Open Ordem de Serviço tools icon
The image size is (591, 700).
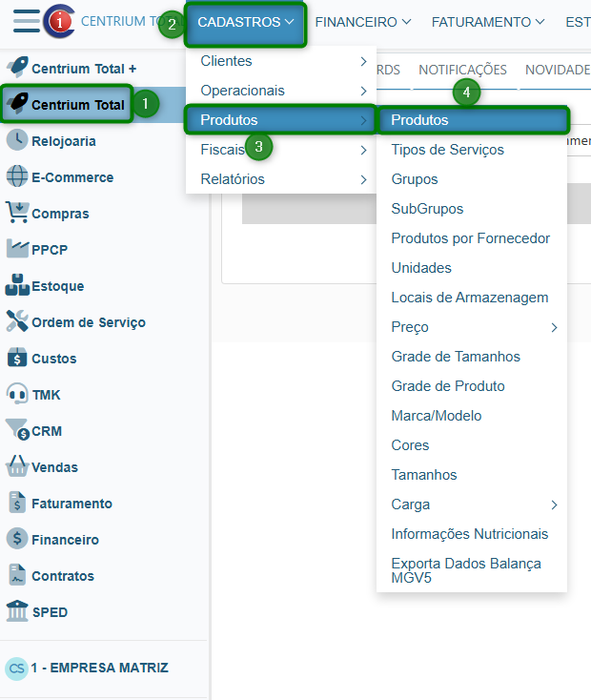tap(16, 321)
